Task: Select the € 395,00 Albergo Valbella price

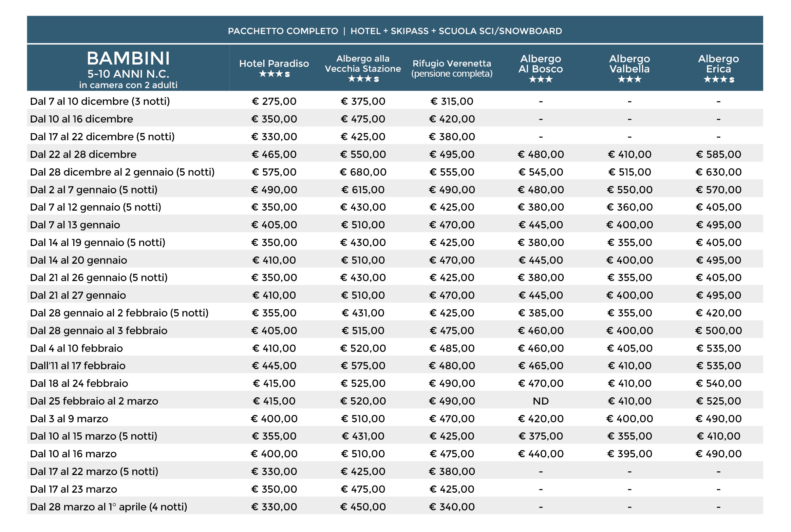Action: [630, 454]
